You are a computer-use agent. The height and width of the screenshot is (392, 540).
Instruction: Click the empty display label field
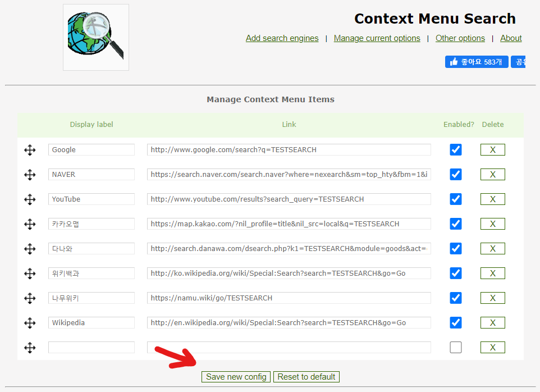click(91, 348)
